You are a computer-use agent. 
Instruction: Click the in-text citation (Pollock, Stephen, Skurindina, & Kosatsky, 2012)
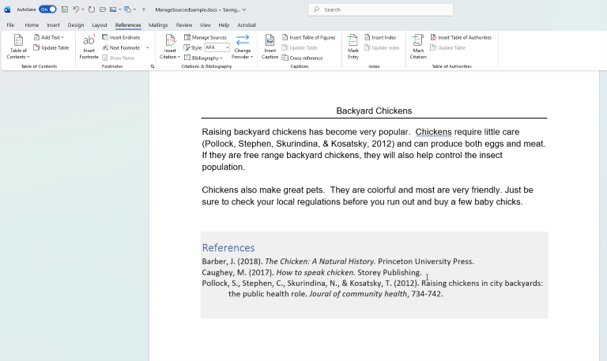point(298,144)
